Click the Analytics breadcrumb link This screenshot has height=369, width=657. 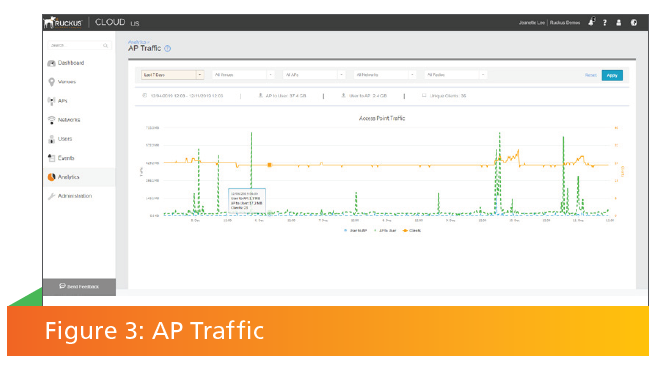click(x=137, y=42)
